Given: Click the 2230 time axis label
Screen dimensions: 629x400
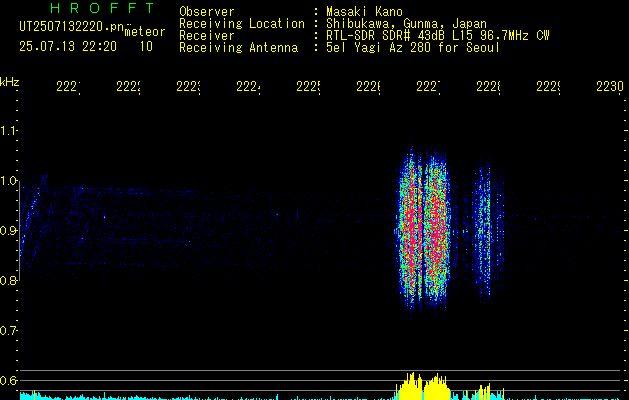Looking at the screenshot, I should click(610, 87).
